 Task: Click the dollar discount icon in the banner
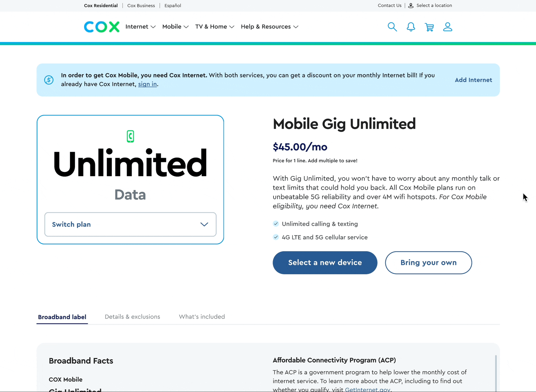49,80
